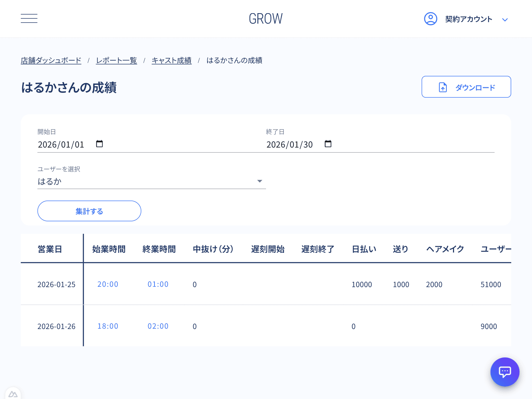
Task: Open the hamburger navigation menu
Action: [29, 18]
